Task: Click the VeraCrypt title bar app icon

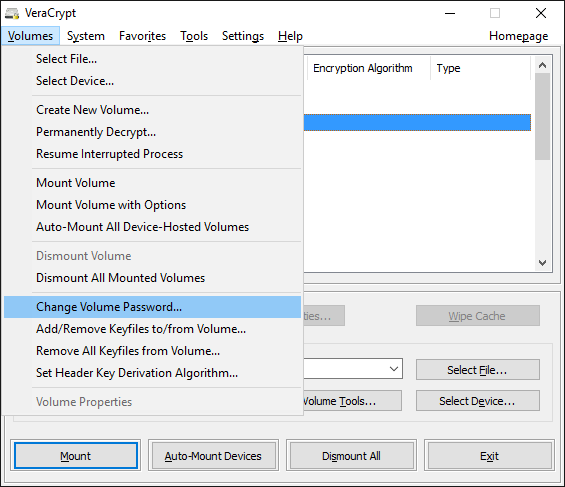Action: point(12,14)
